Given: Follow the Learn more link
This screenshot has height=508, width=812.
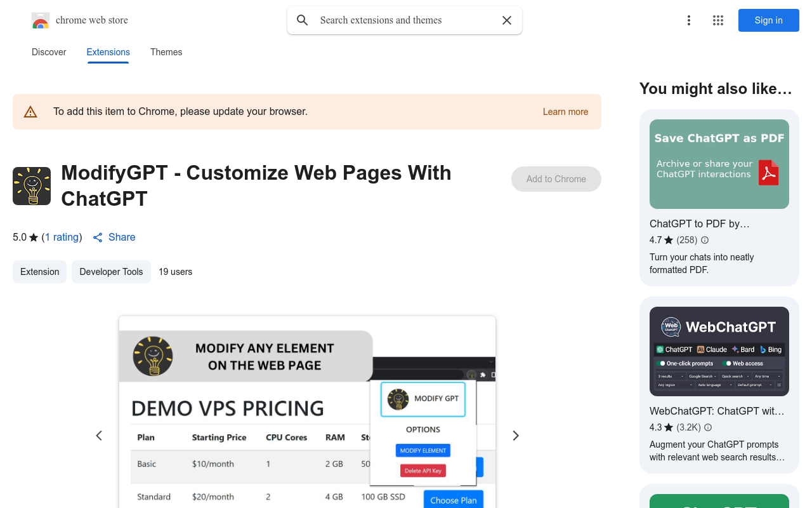Looking at the screenshot, I should [x=565, y=112].
